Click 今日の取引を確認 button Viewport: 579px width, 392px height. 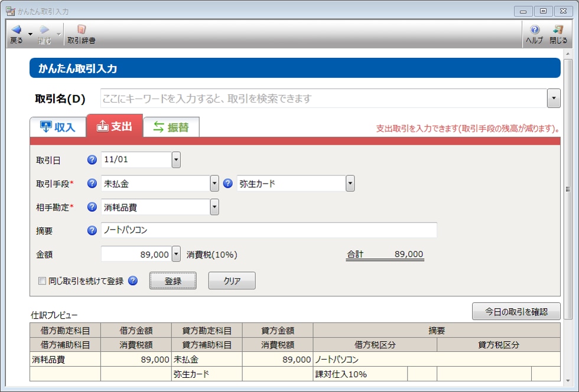(x=516, y=311)
